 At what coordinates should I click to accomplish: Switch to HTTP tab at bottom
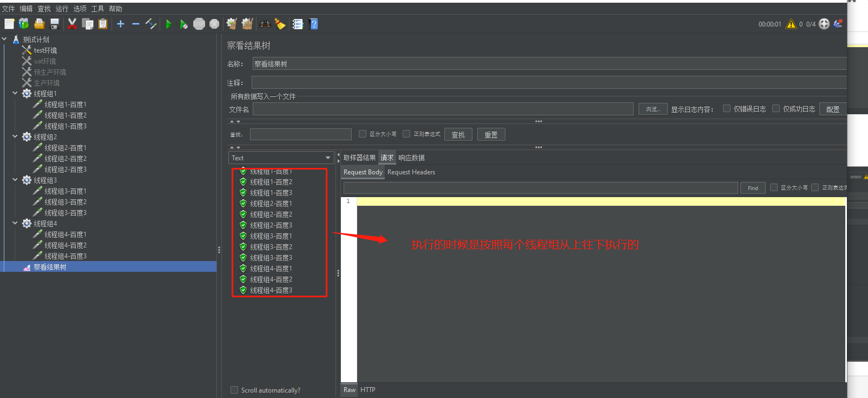tap(368, 390)
